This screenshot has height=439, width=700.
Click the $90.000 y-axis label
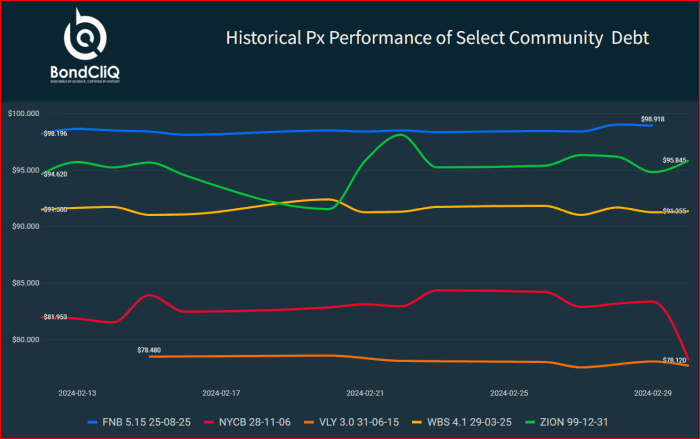coord(25,226)
